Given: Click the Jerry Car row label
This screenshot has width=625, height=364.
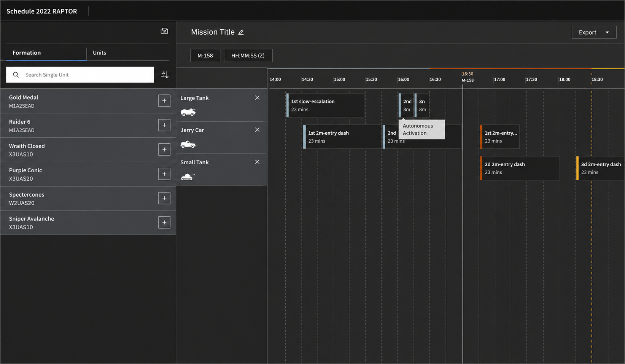Looking at the screenshot, I should point(192,130).
